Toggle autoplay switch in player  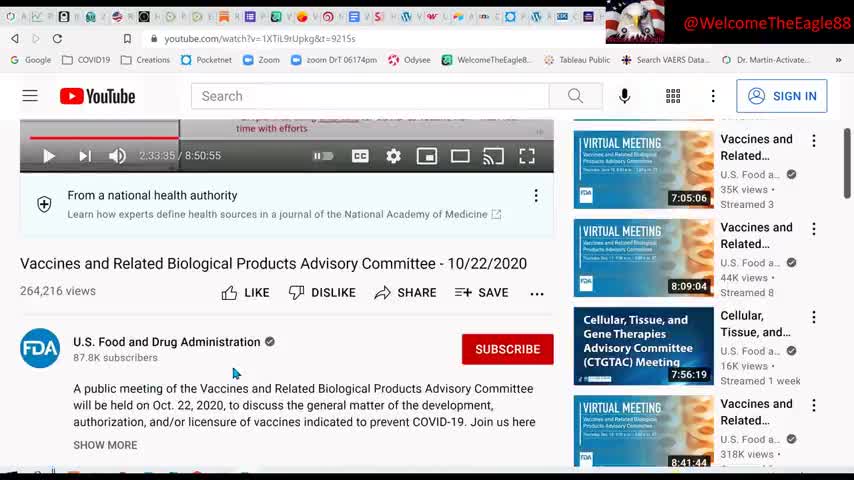point(322,156)
